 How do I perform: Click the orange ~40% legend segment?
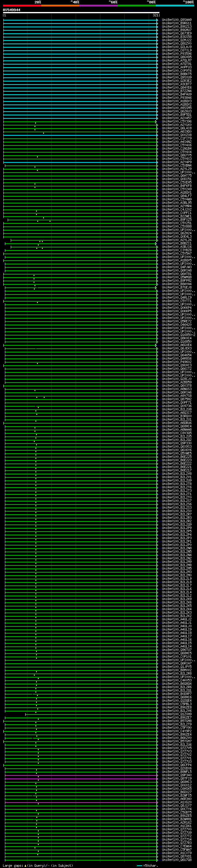click(x=60, y=6)
